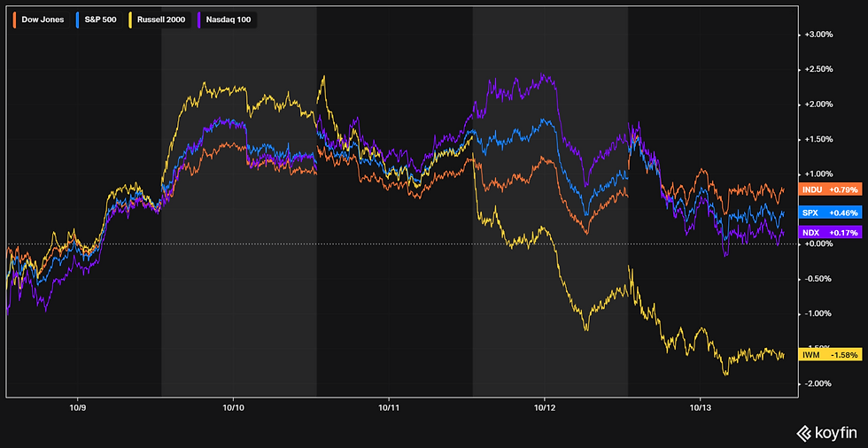Click the +1.00% axis label
Viewport: 868px width, 448px height.
(x=818, y=174)
